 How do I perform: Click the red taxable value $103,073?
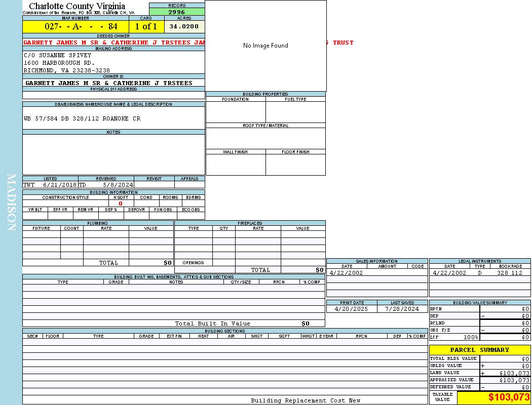pos(509,397)
